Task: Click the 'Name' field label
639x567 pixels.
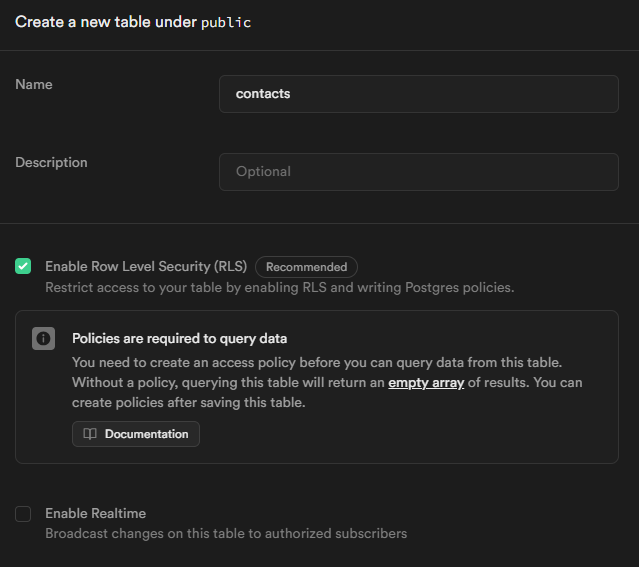Action: (34, 84)
